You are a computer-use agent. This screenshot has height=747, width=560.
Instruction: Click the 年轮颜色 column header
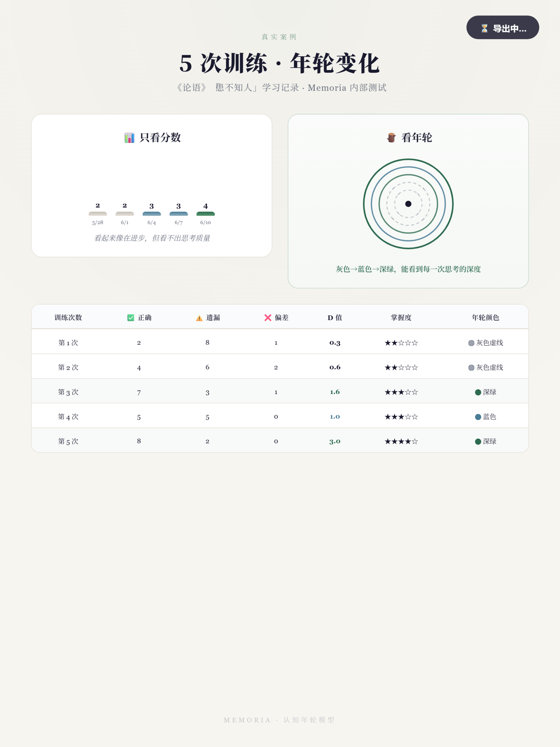485,318
